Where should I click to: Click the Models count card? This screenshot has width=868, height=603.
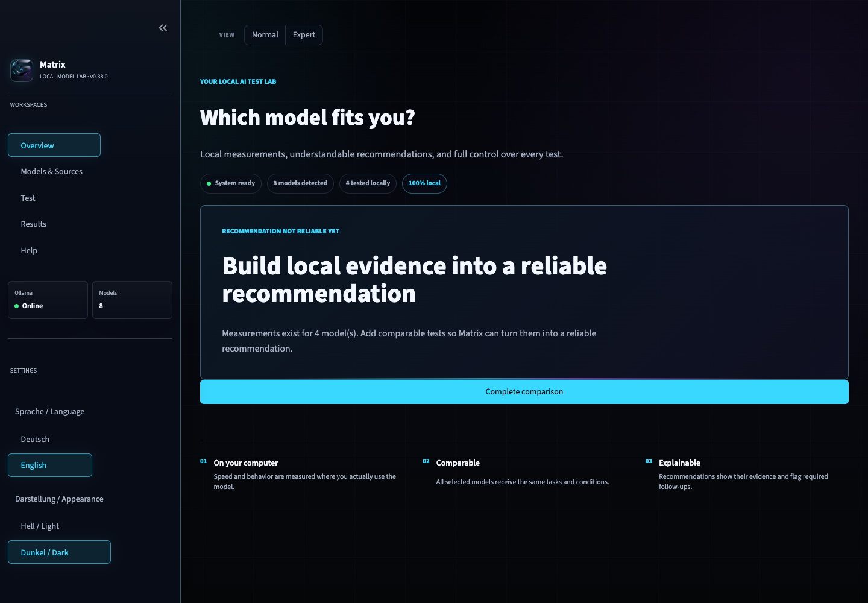132,300
